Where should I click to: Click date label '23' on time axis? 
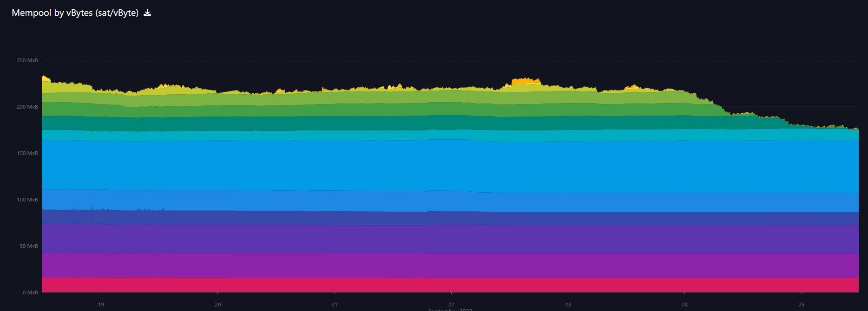point(568,305)
